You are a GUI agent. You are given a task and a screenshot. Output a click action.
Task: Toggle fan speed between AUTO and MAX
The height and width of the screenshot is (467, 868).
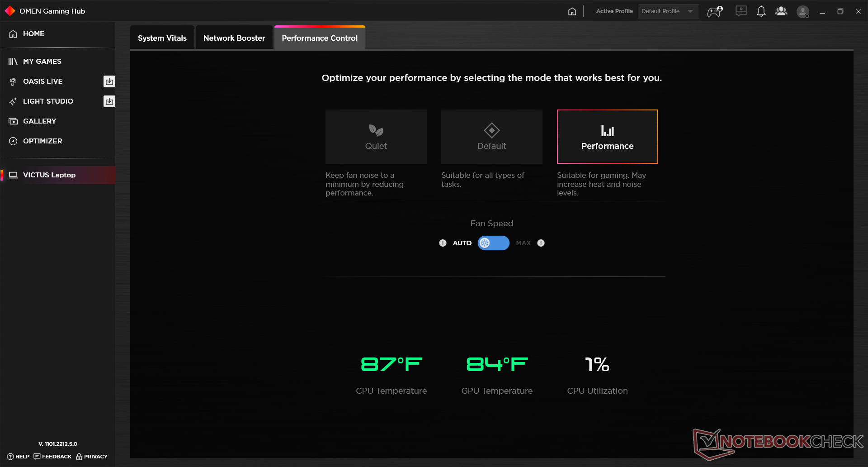(494, 243)
